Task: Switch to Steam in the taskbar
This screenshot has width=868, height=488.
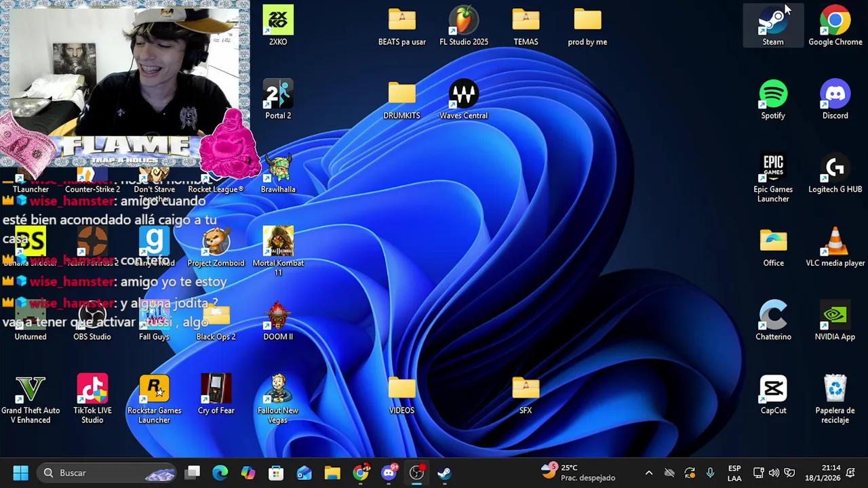Action: pyautogui.click(x=444, y=472)
